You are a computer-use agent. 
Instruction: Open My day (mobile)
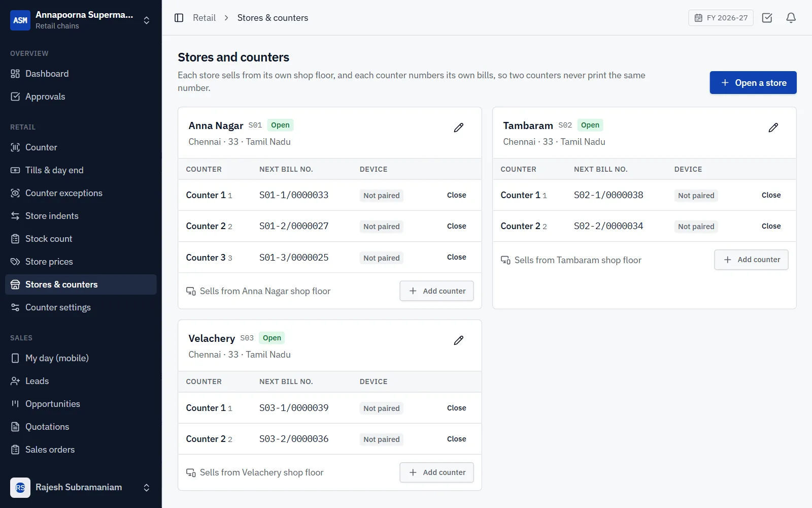81,358
